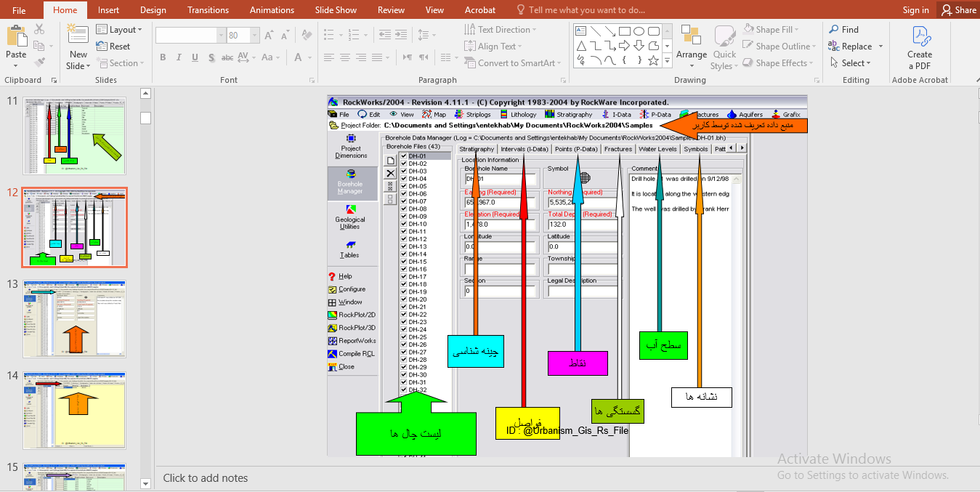
Task: Expand the Layout dropdown
Action: point(119,30)
